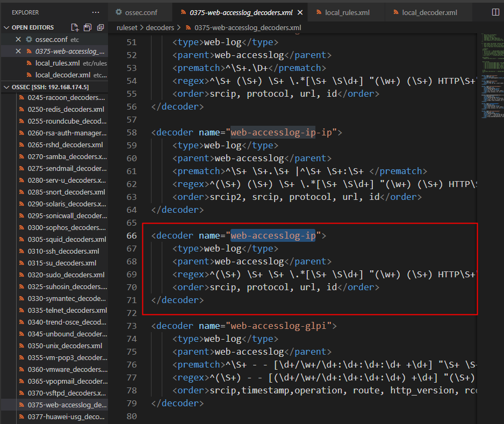Switch to the ossec.conf tab

(140, 12)
